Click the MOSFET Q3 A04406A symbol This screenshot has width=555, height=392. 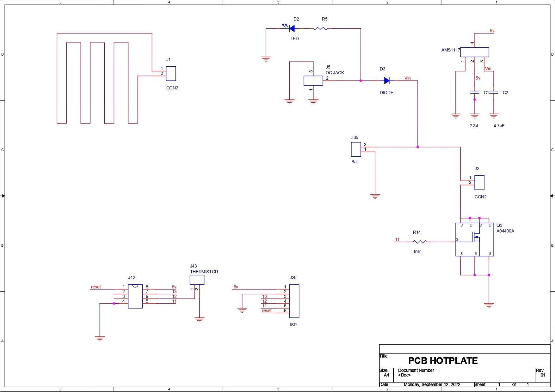[x=475, y=239]
